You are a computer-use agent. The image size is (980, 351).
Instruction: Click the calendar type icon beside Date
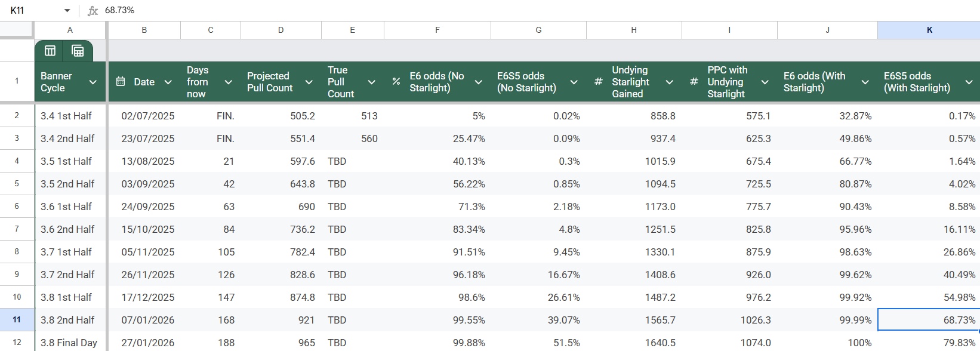[121, 82]
